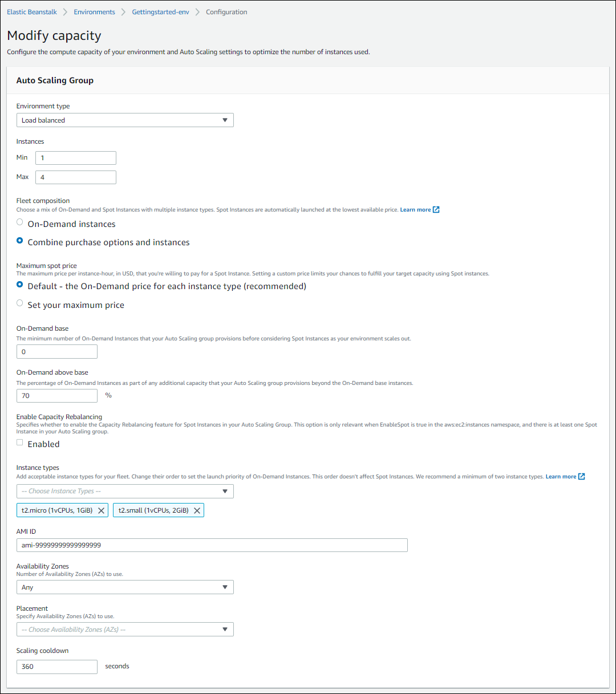Go to Elastic Beanstalk breadcrumb
Screen dimensions: 616x694
tap(32, 12)
